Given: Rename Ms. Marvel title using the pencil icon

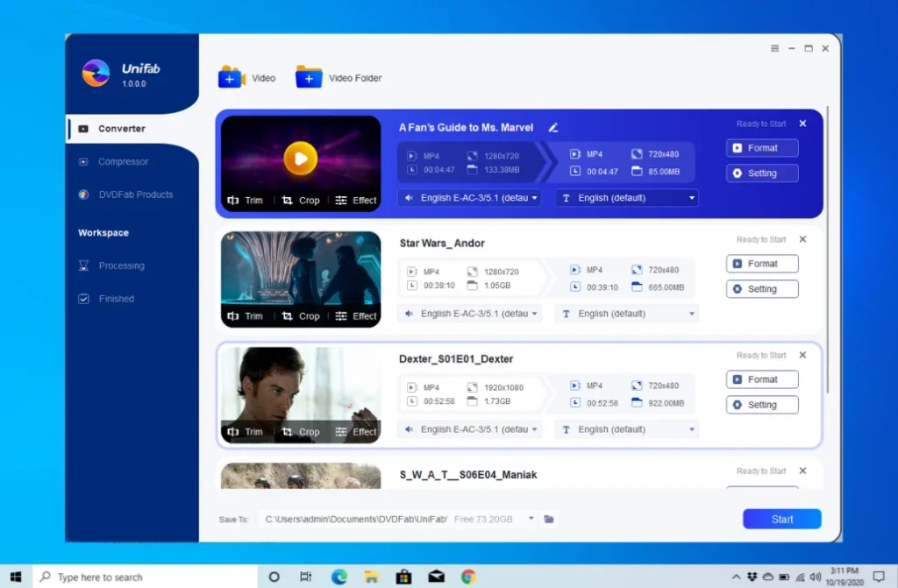Looking at the screenshot, I should pos(553,127).
